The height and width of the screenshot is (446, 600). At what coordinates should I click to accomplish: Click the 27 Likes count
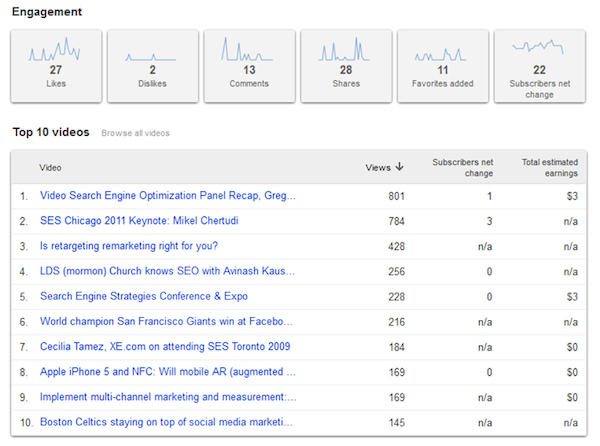click(55, 70)
